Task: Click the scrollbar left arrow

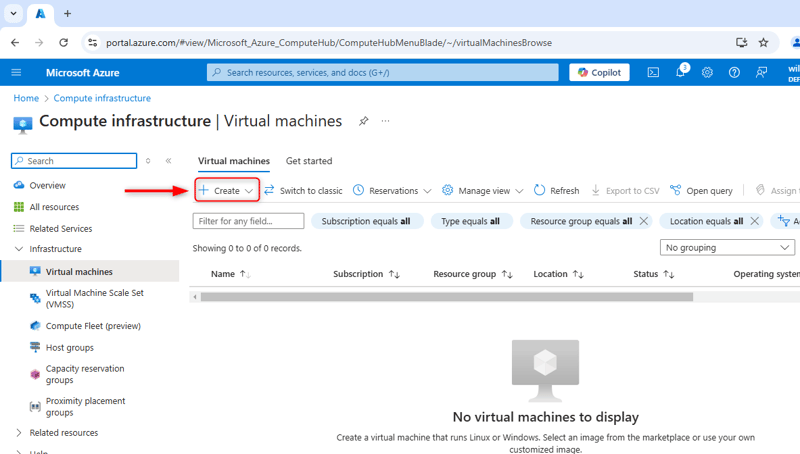Action: point(194,297)
